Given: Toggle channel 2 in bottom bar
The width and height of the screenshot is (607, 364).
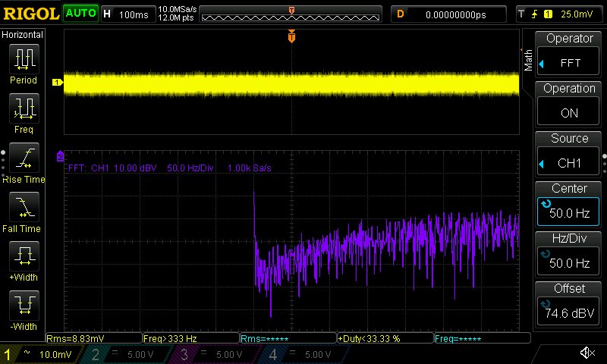Looking at the screenshot, I should pos(122,354).
